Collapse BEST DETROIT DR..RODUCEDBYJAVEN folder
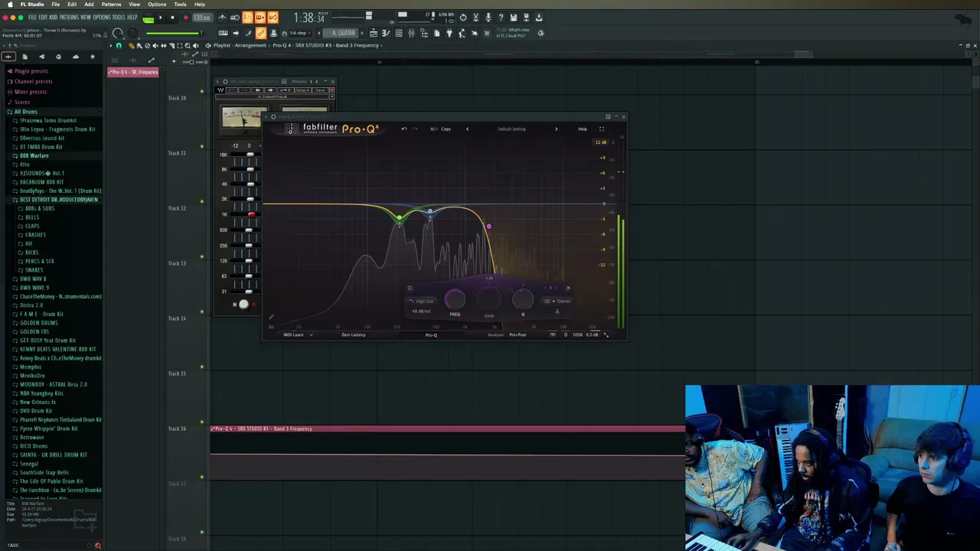This screenshot has height=551, width=980. tap(58, 200)
